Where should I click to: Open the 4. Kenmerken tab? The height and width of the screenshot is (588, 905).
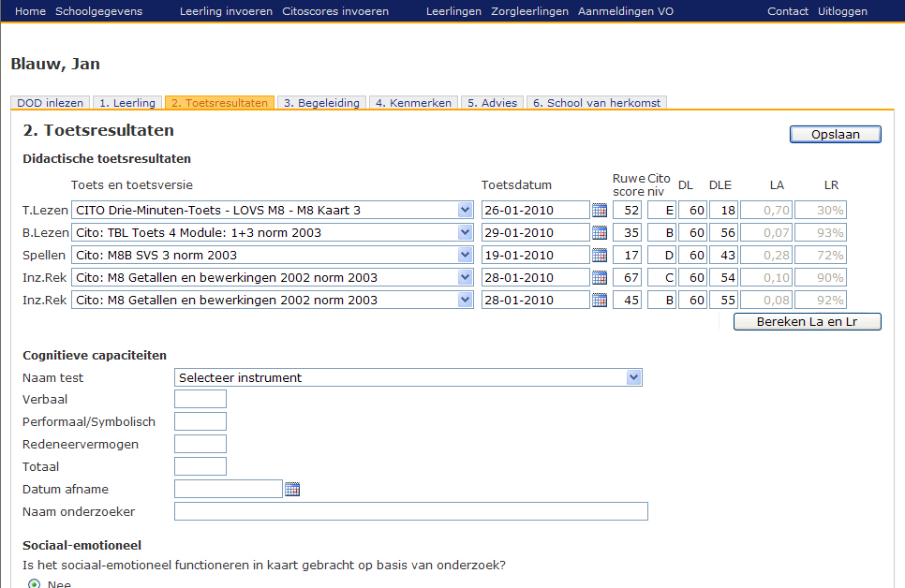pos(413,103)
